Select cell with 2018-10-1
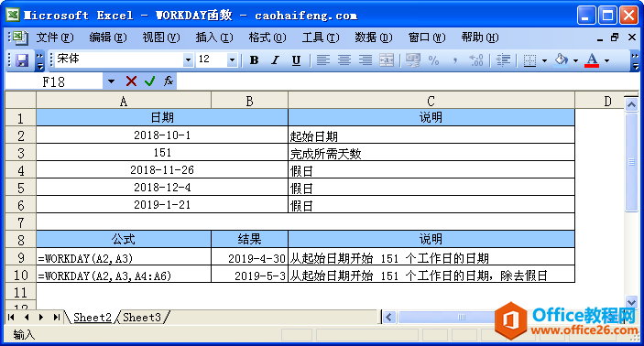 [x=162, y=135]
